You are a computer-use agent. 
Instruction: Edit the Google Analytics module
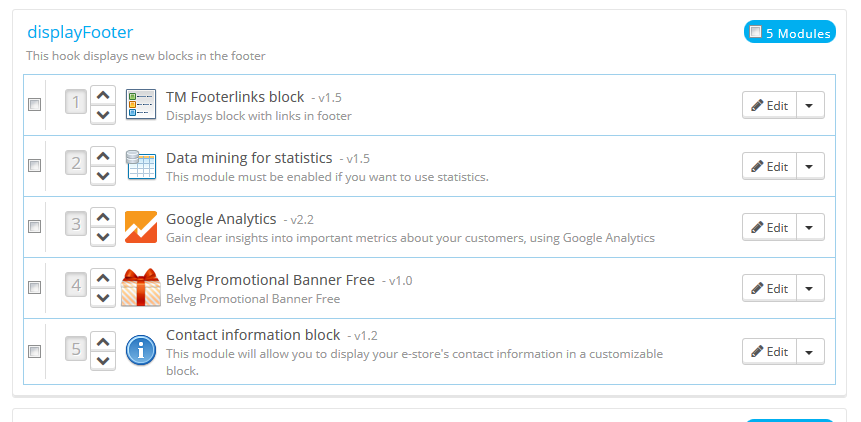769,227
